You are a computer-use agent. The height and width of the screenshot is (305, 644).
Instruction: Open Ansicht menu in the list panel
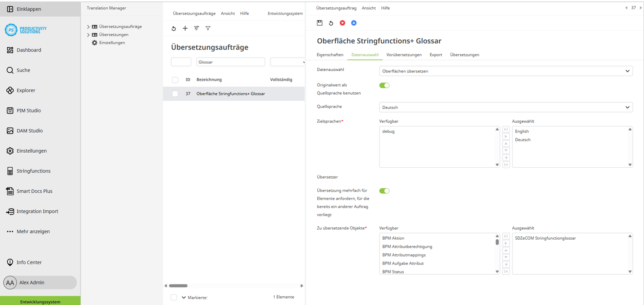(x=228, y=14)
